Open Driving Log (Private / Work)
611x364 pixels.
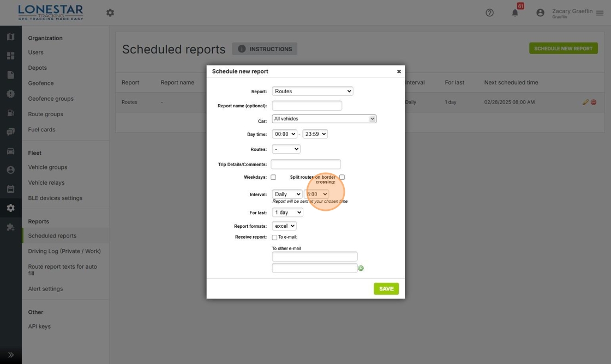[64, 251]
